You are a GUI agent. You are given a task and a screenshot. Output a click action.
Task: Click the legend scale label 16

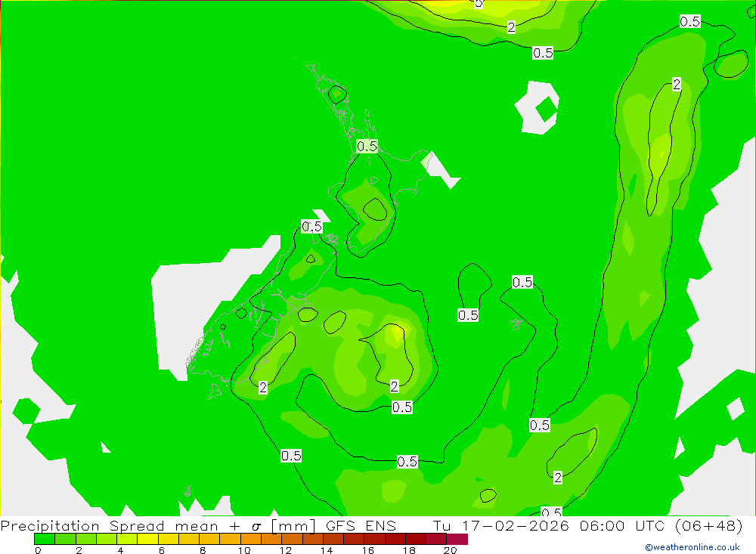pos(368,550)
